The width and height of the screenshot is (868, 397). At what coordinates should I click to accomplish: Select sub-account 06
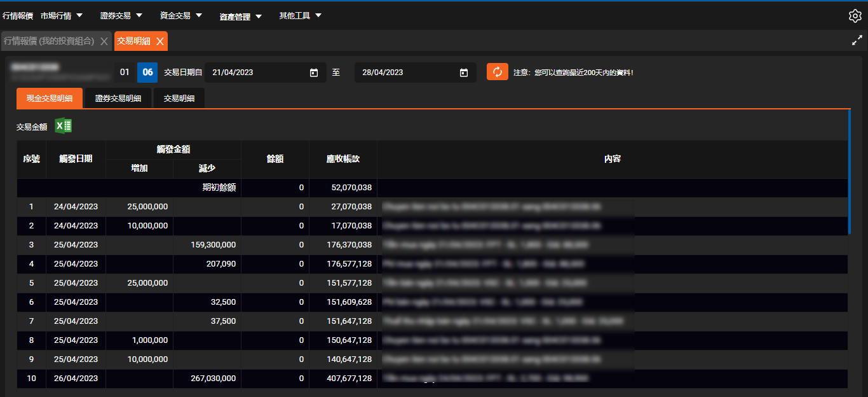click(x=147, y=73)
